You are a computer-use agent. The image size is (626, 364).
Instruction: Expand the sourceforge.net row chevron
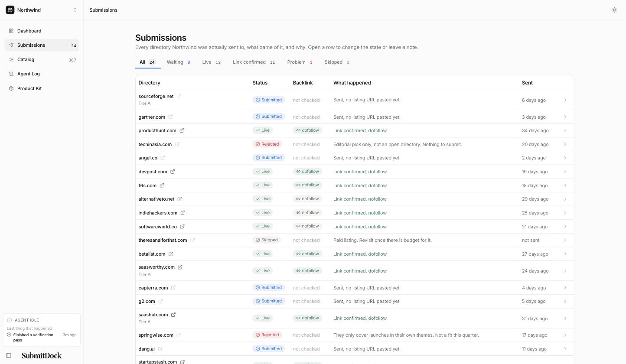(x=565, y=100)
